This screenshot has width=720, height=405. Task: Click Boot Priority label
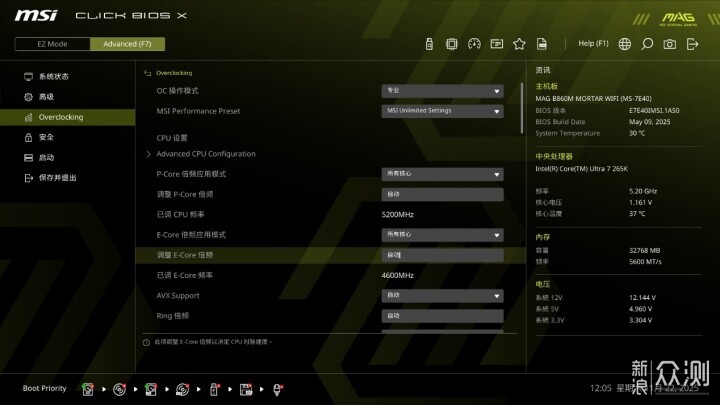[45, 388]
